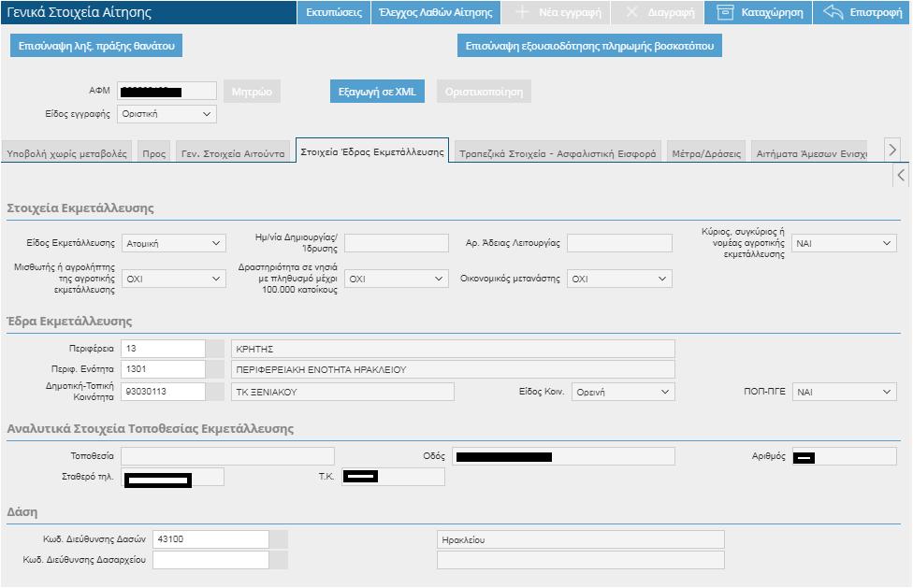Screen dimensions: 913x588
Task: Open the Κύριος, συγκύριος ή νομέας dropdown
Action: pyautogui.click(x=845, y=243)
